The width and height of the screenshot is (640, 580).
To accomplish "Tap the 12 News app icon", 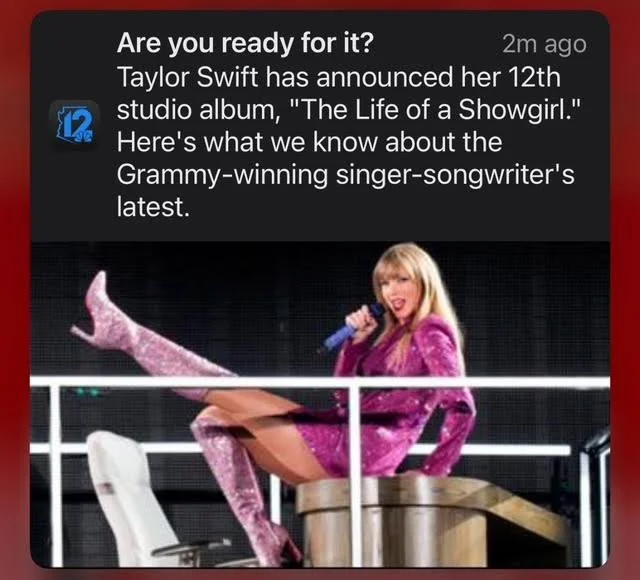I will tap(74, 125).
